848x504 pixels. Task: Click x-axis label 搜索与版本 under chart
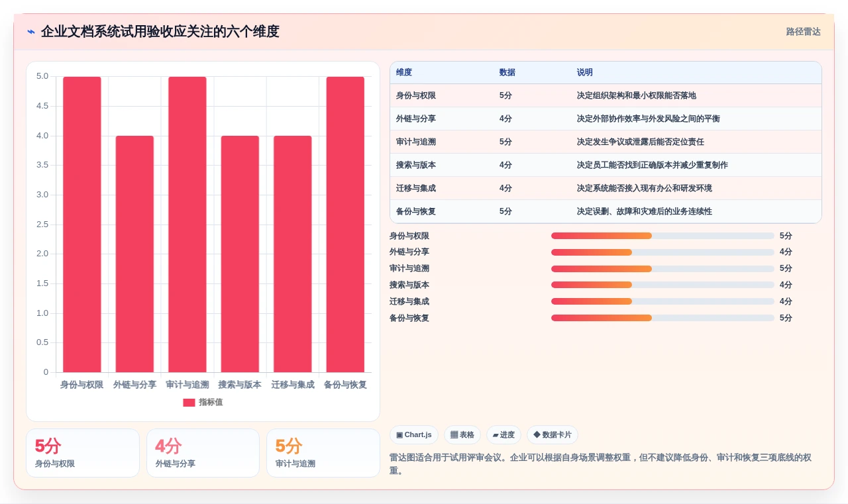[x=240, y=385]
